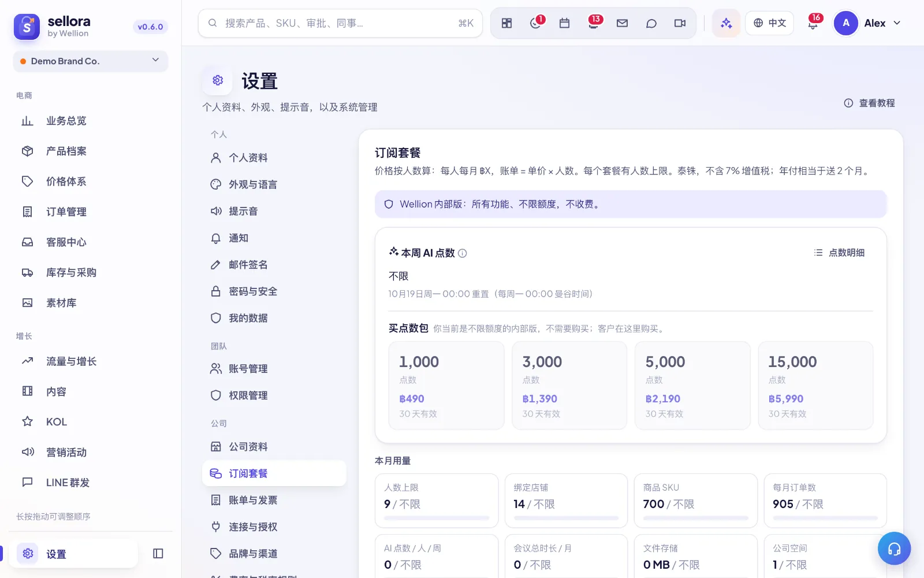The width and height of the screenshot is (924, 578).
Task: Select 外观与语言 settings tab
Action: (x=274, y=184)
